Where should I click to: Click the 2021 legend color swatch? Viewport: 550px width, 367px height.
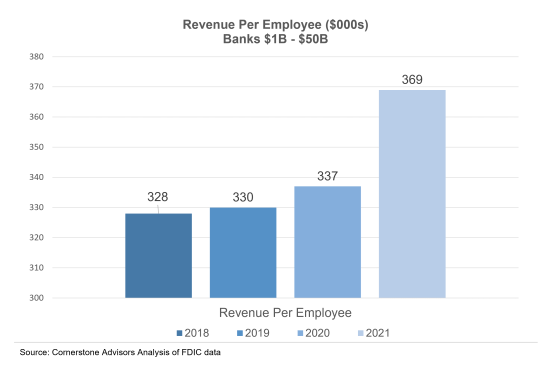point(361,333)
